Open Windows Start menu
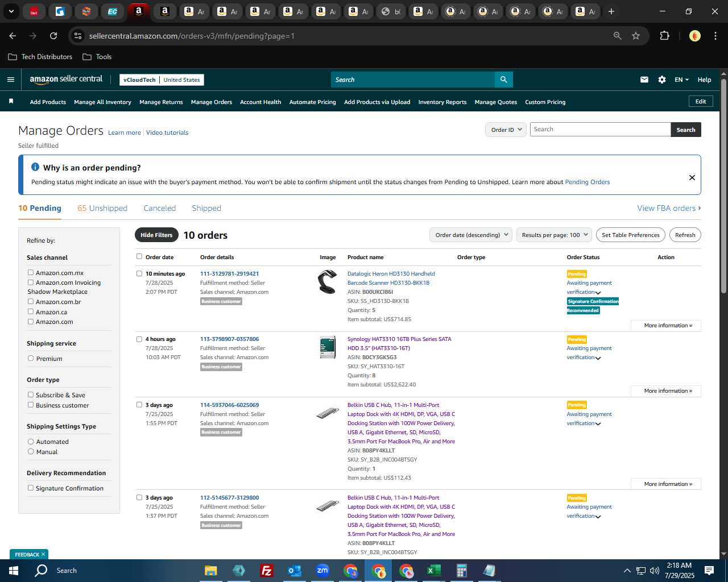This screenshot has height=582, width=728. click(14, 571)
